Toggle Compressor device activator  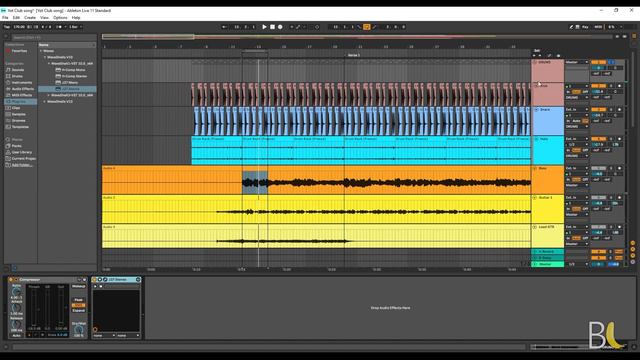click(11, 280)
